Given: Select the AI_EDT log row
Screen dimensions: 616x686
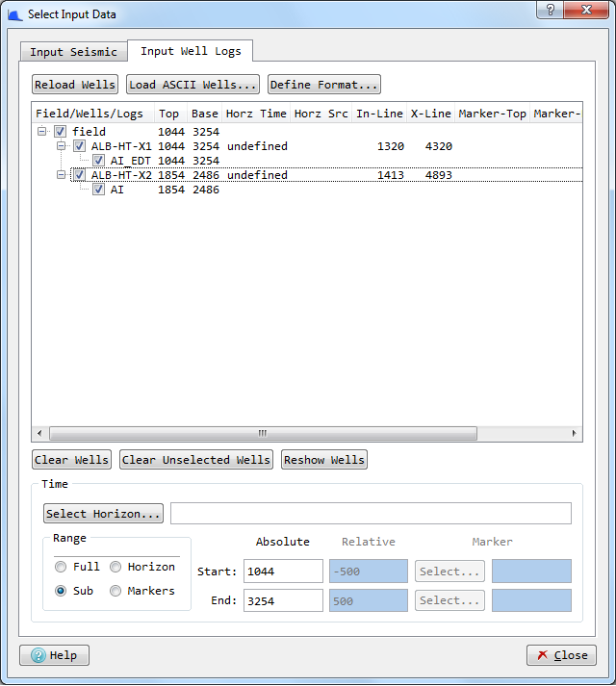Looking at the screenshot, I should [x=131, y=161].
